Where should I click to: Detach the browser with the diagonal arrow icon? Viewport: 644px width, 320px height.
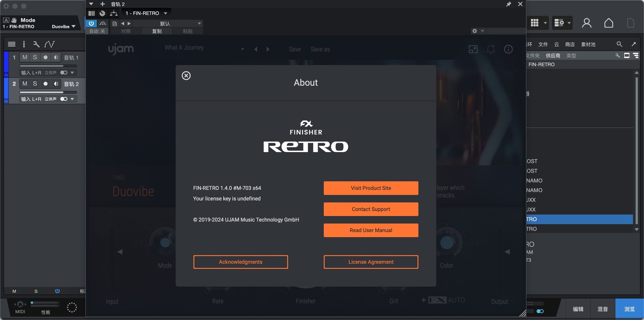(x=634, y=44)
